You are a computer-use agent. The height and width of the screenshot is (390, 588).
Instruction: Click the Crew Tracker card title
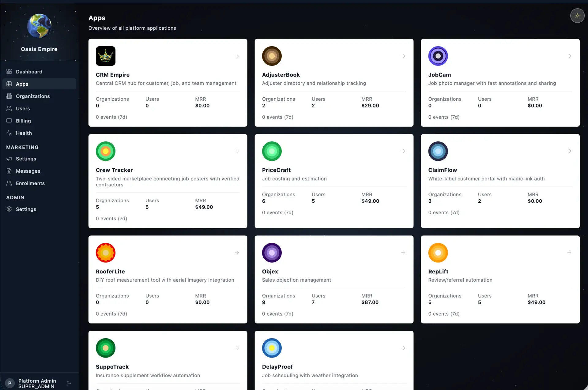click(x=114, y=170)
